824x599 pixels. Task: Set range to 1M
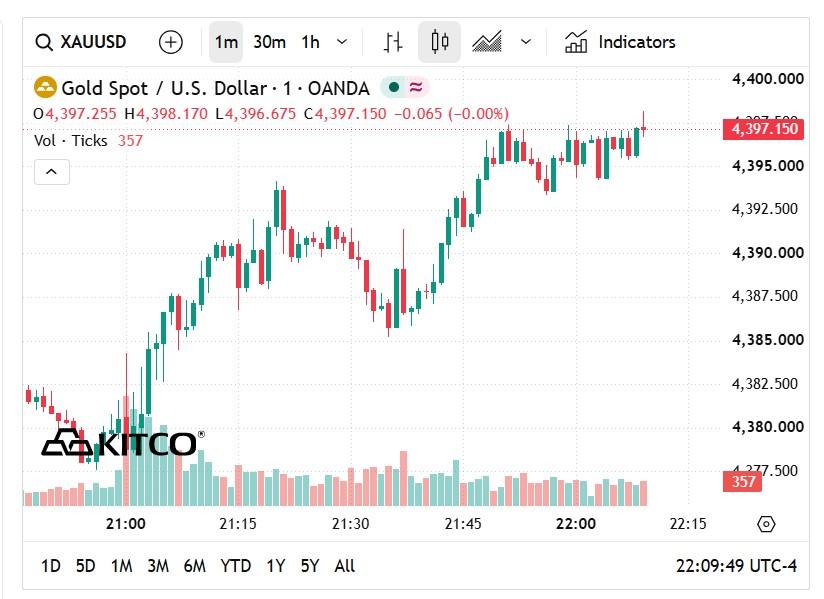click(x=121, y=566)
